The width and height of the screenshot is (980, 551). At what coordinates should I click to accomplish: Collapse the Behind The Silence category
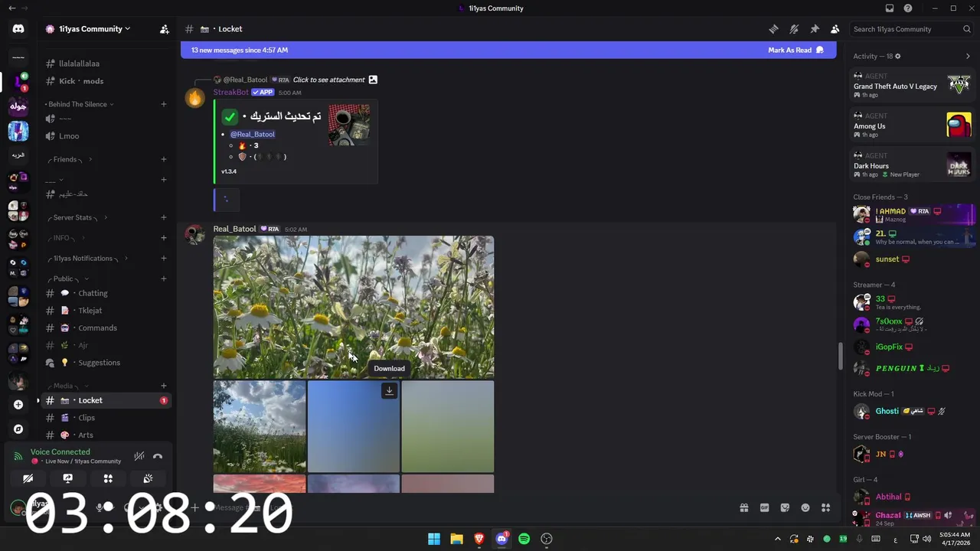click(79, 104)
